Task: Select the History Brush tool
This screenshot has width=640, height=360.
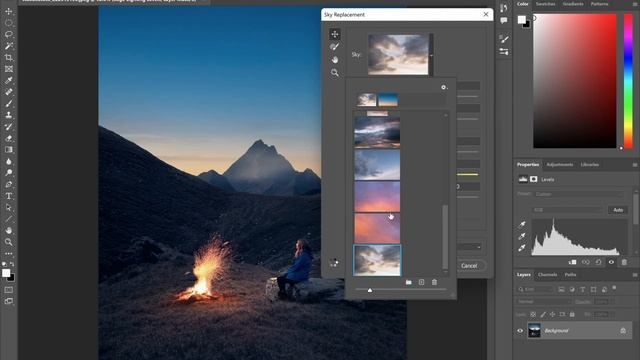Action: (x=9, y=127)
